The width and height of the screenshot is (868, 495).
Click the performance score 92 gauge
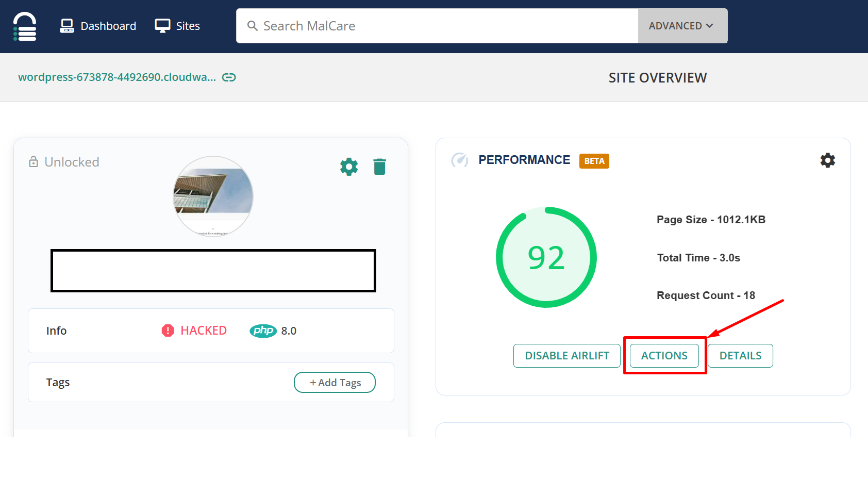pos(546,257)
